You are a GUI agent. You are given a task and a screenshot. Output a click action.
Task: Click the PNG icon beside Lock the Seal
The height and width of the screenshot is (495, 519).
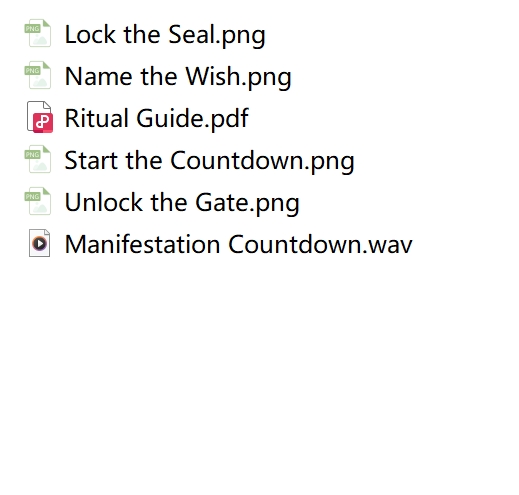coord(38,33)
